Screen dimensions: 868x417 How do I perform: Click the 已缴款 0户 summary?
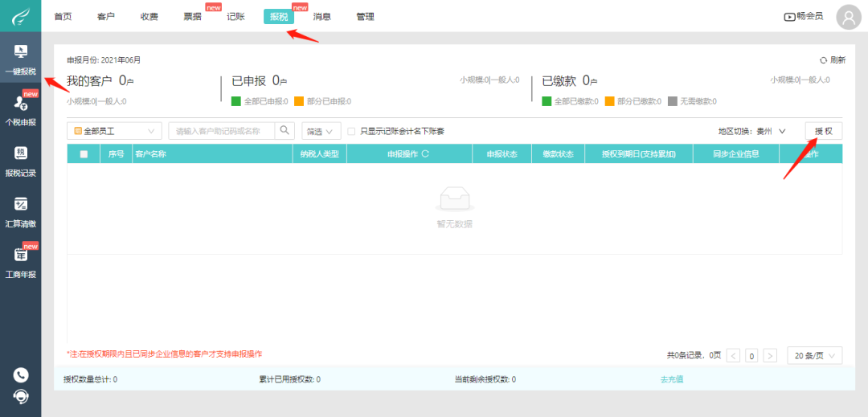coord(570,80)
